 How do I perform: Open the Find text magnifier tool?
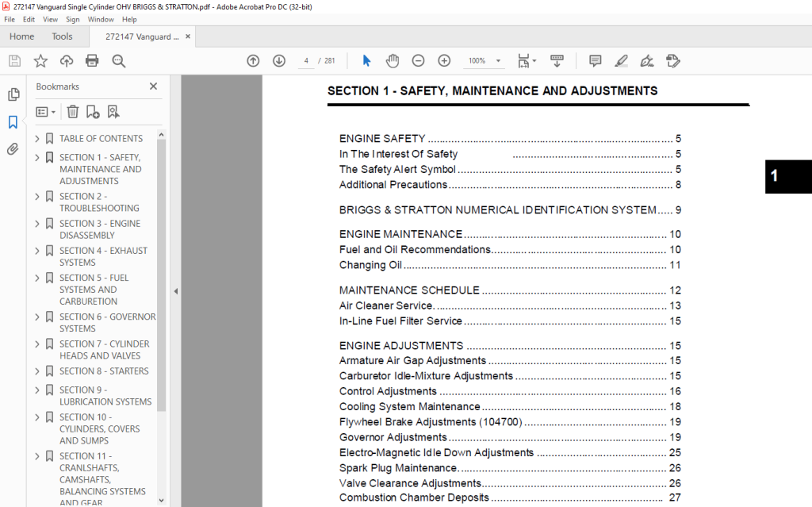(x=119, y=61)
